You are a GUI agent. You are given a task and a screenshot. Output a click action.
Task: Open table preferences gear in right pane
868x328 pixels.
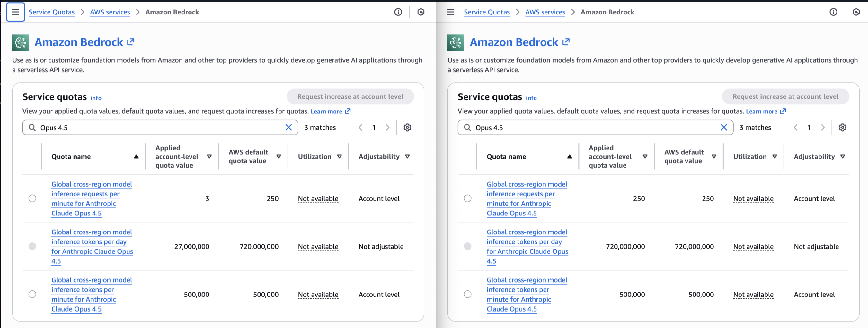[x=842, y=128]
